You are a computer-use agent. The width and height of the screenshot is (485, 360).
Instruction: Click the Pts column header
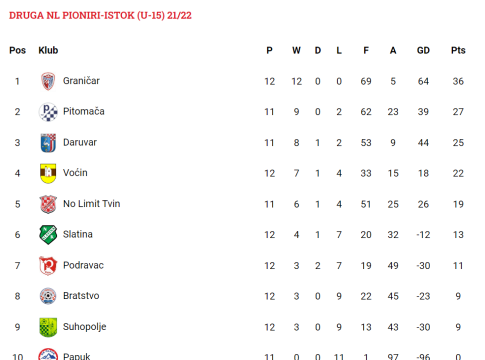(458, 50)
